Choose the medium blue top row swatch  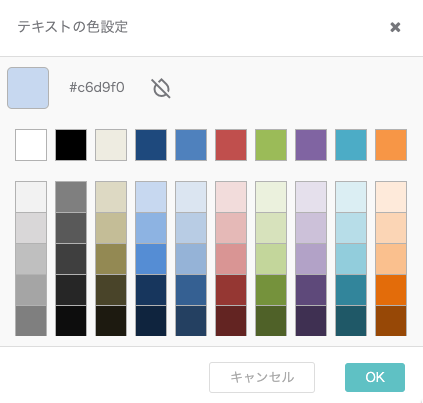(x=191, y=145)
